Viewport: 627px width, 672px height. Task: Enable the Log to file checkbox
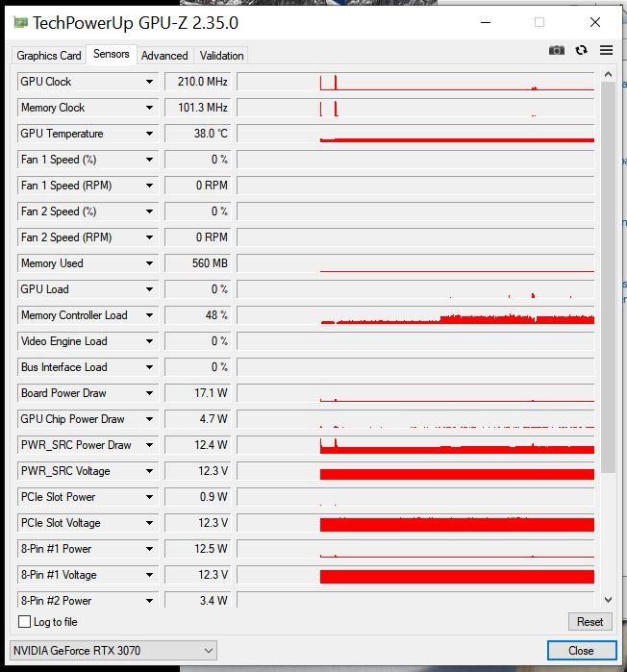coord(24,621)
